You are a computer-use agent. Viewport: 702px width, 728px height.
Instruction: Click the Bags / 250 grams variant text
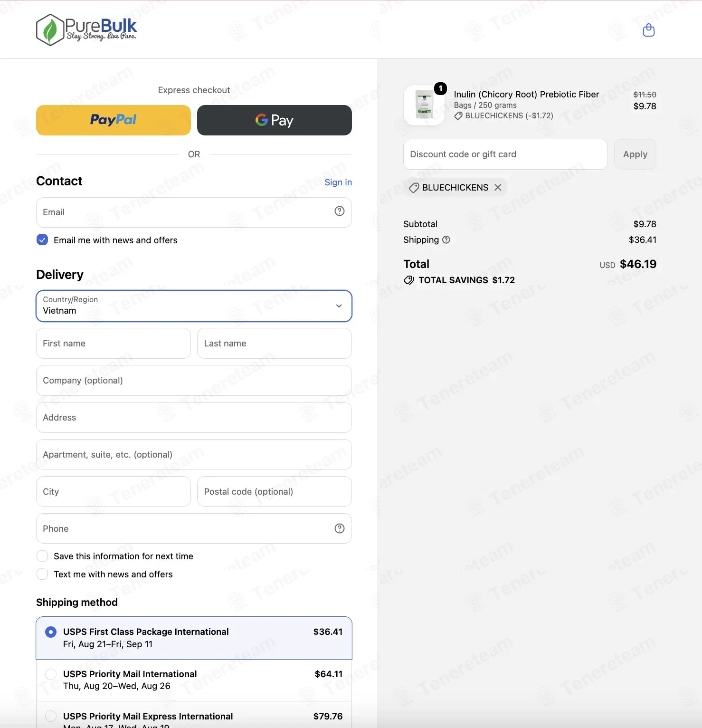485,105
